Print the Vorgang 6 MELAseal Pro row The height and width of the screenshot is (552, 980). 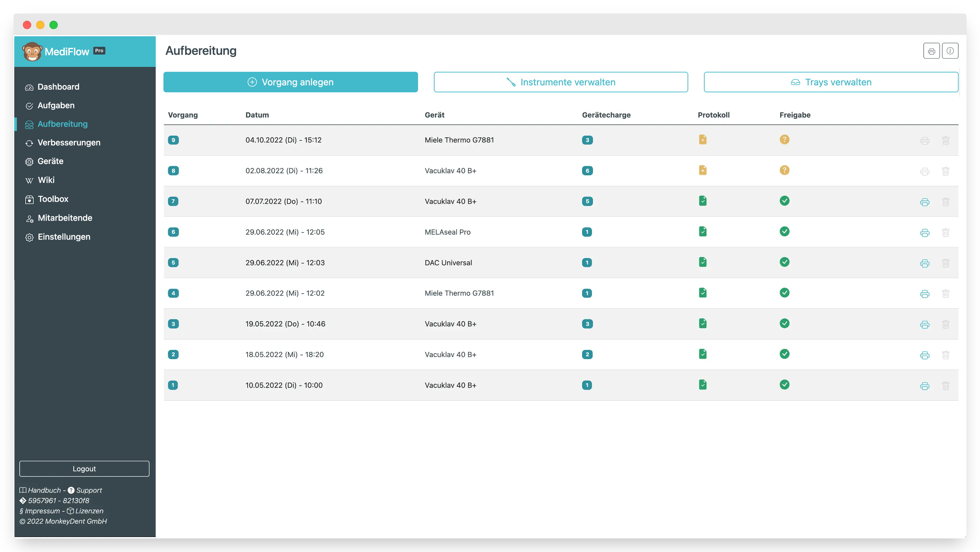pyautogui.click(x=925, y=233)
